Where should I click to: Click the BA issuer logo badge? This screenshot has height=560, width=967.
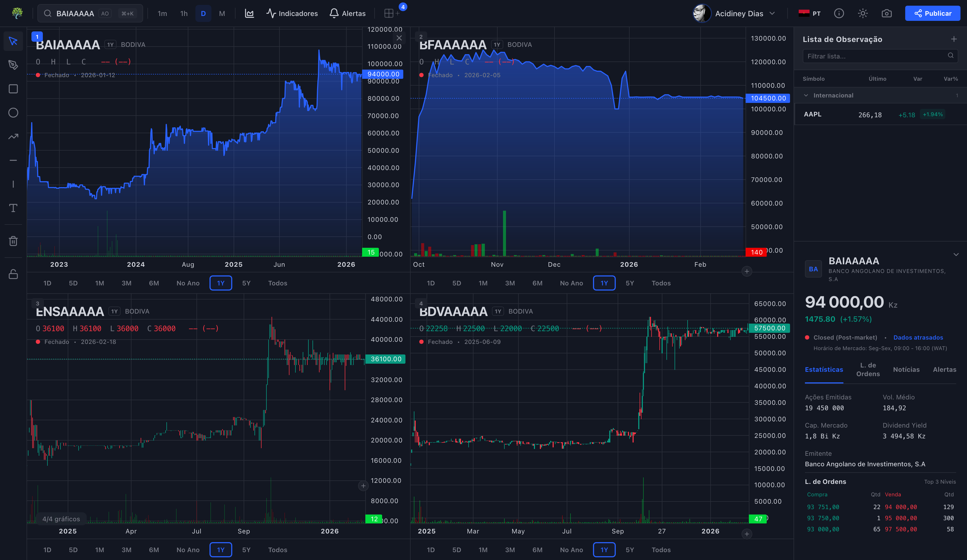pyautogui.click(x=813, y=269)
